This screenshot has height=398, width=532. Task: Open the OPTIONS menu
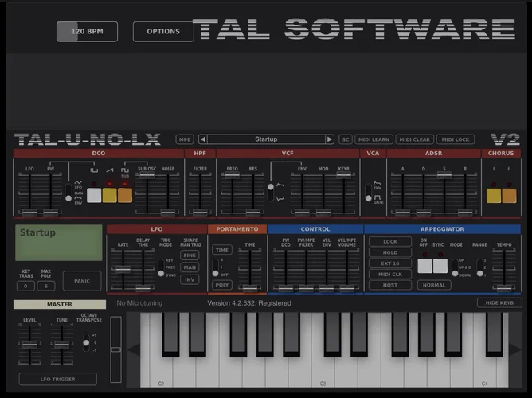[163, 32]
